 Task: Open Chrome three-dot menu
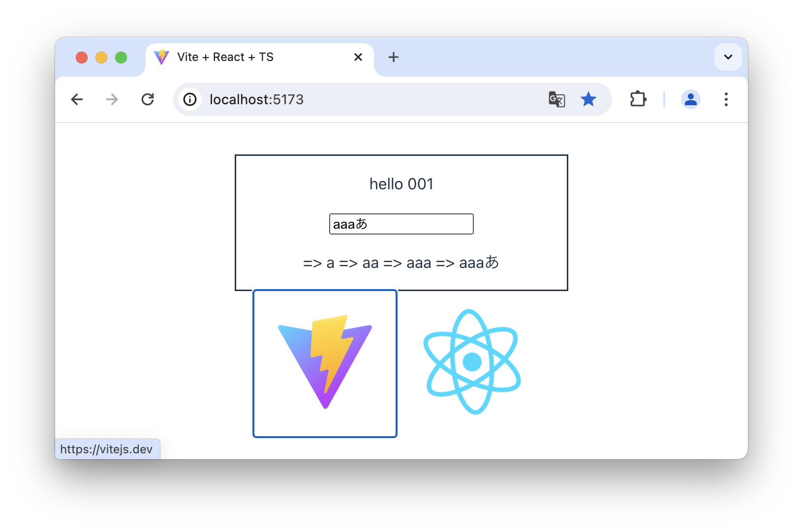pos(726,99)
